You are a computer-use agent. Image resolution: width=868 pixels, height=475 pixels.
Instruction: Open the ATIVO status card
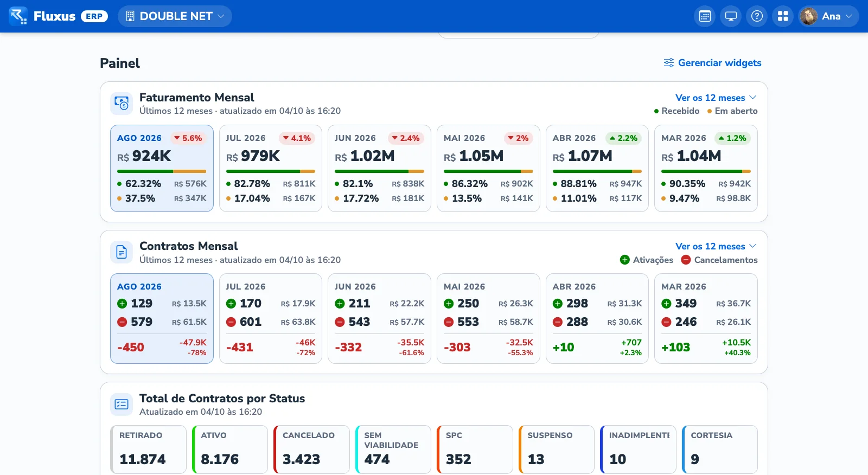coord(230,450)
